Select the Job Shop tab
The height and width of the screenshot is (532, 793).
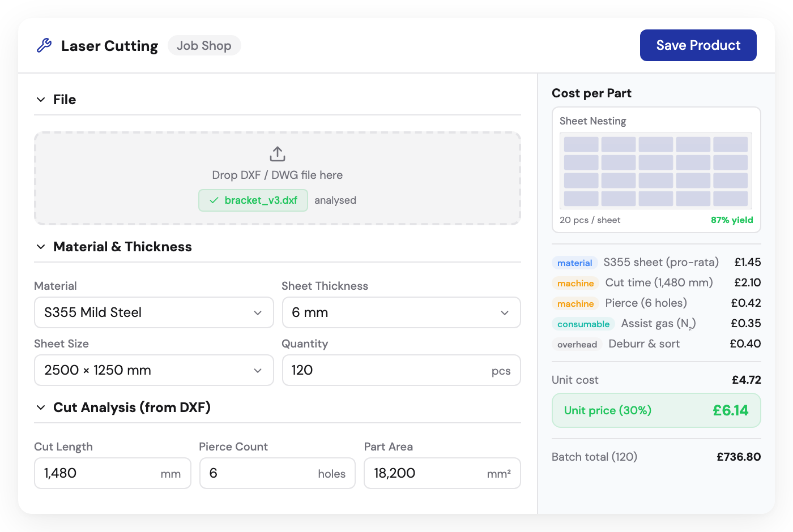click(x=204, y=45)
